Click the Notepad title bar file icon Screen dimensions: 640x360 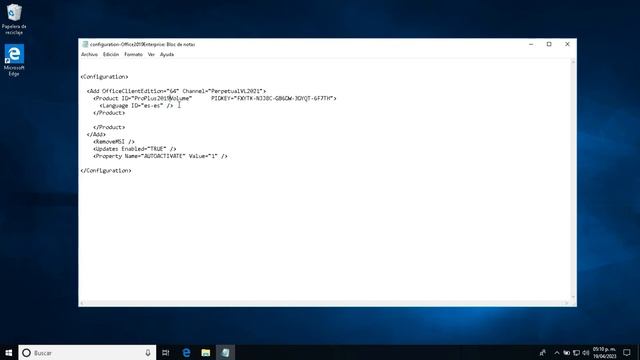click(85, 44)
